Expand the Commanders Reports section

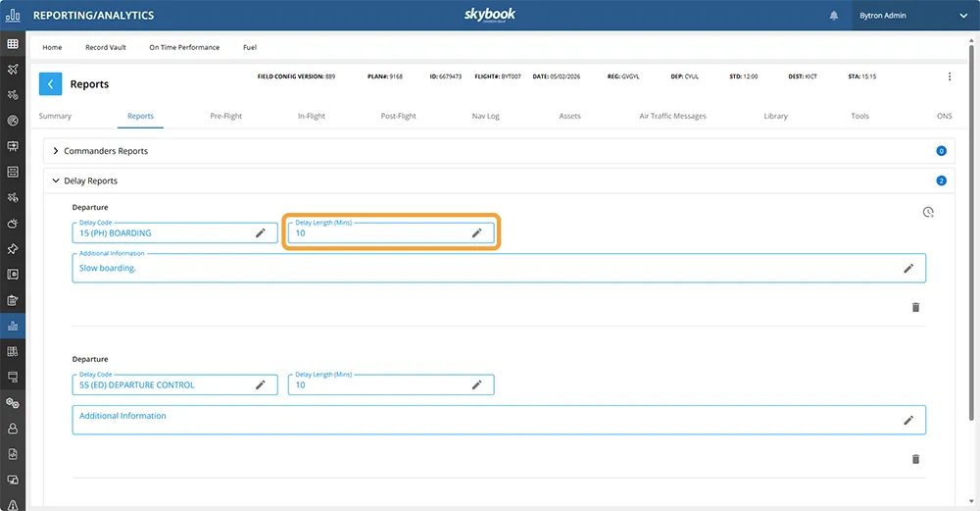tap(56, 151)
